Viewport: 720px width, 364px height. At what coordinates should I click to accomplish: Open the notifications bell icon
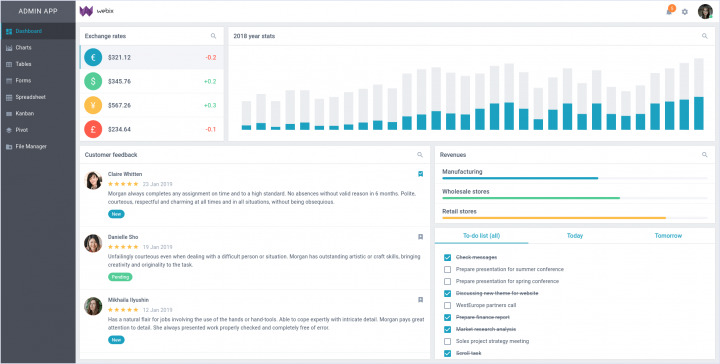669,11
